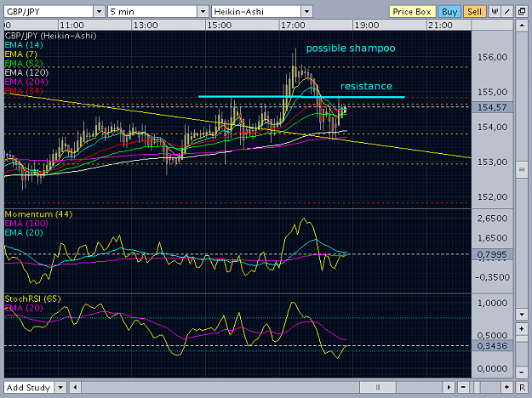The image size is (532, 398).
Task: Click the orange Sell button
Action: [474, 12]
